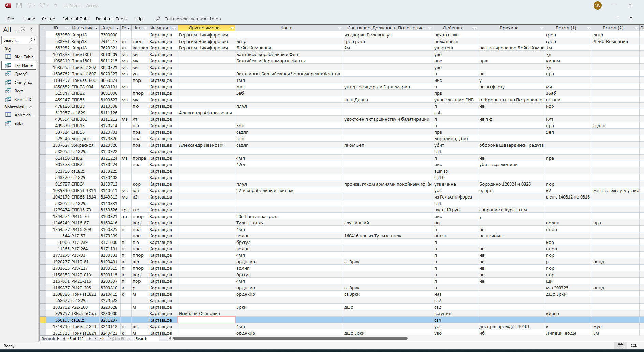Open the Потом (1) column filter dropdown
Image resolution: width=644 pixels, height=352 pixels.
point(589,28)
